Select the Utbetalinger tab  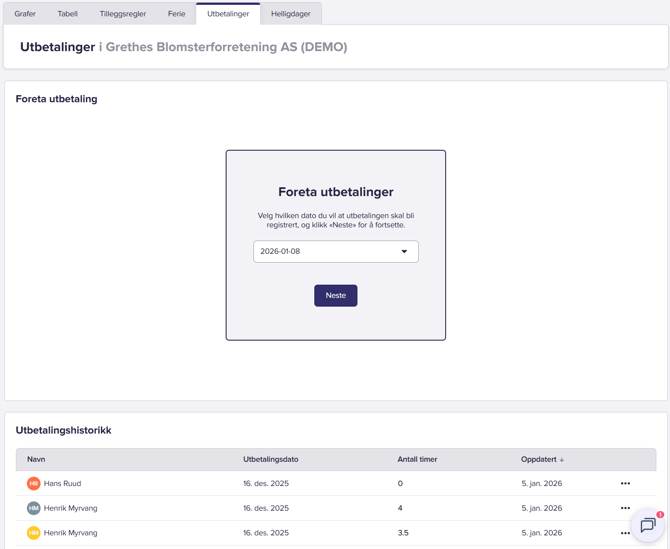pos(228,14)
